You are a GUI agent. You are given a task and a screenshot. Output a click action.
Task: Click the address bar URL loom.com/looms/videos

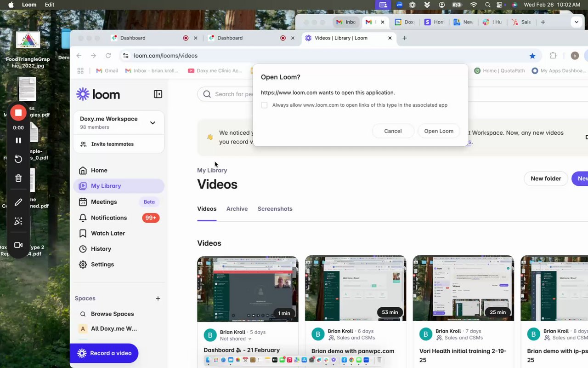[166, 56]
